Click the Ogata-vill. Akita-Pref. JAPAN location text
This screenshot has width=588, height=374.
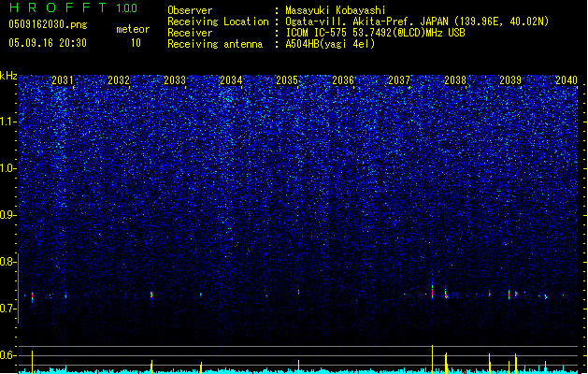pos(417,22)
